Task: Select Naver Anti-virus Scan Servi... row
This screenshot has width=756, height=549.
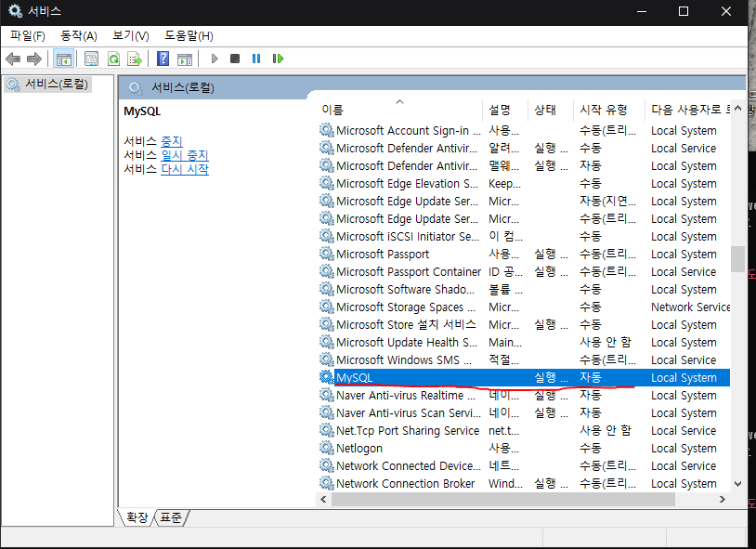Action: tap(524, 412)
